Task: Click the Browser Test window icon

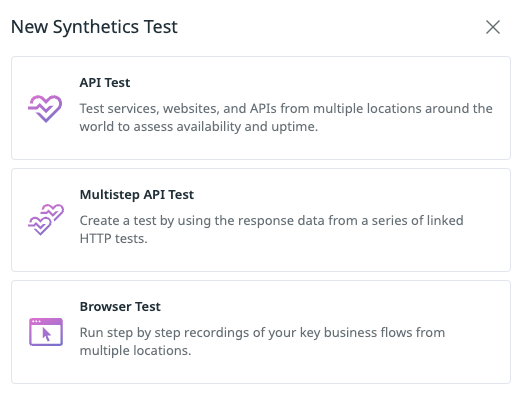Action: (x=46, y=332)
